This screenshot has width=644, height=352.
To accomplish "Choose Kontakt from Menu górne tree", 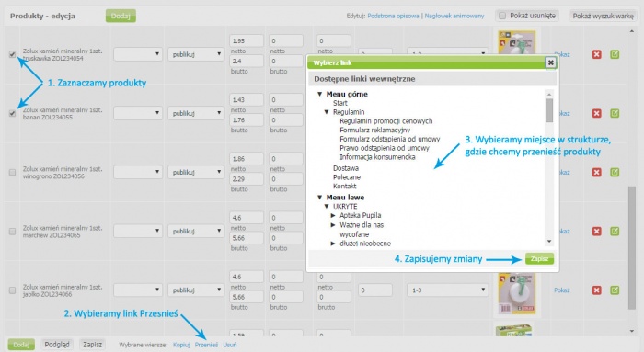I will [345, 187].
